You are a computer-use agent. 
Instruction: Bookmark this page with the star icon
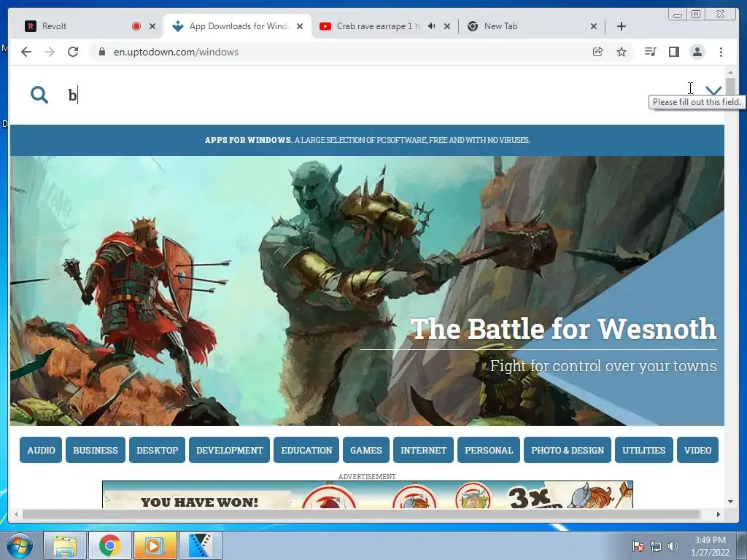pyautogui.click(x=622, y=52)
